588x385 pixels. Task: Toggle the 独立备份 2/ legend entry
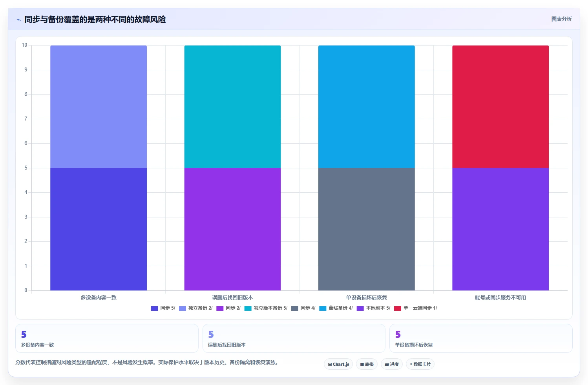pyautogui.click(x=195, y=308)
